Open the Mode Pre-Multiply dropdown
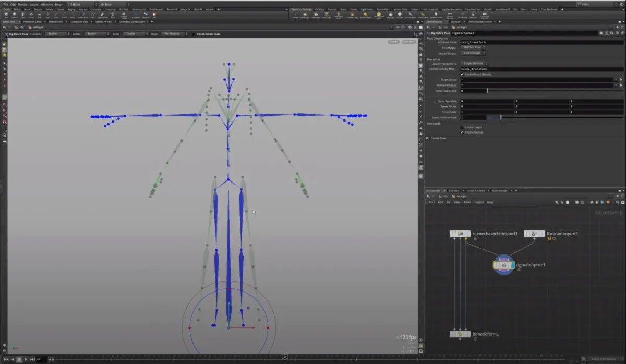The height and width of the screenshot is (364, 626). (172, 34)
